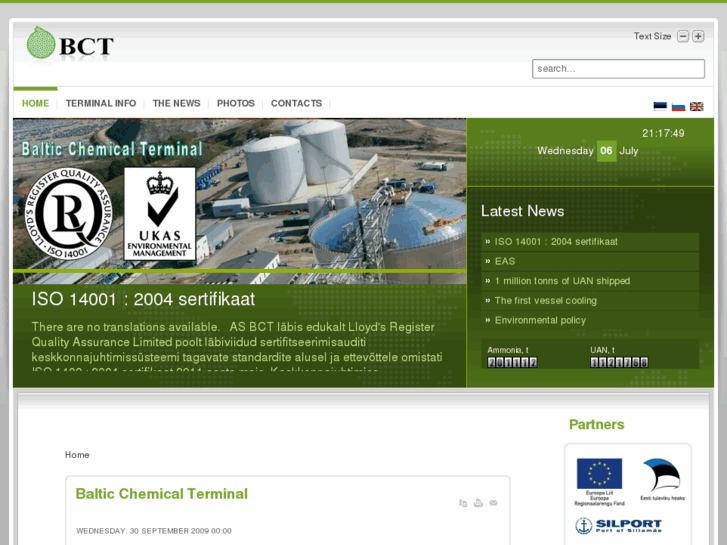Screen dimensions: 727x545
Task: Click the Baltic Chemical Terminal banner title
Action: tap(112, 148)
